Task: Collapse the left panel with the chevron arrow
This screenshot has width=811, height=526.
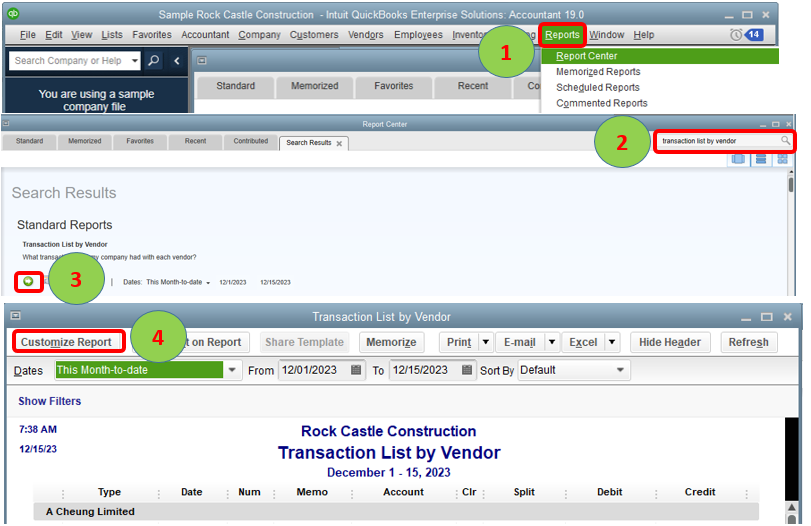Action: tap(176, 61)
